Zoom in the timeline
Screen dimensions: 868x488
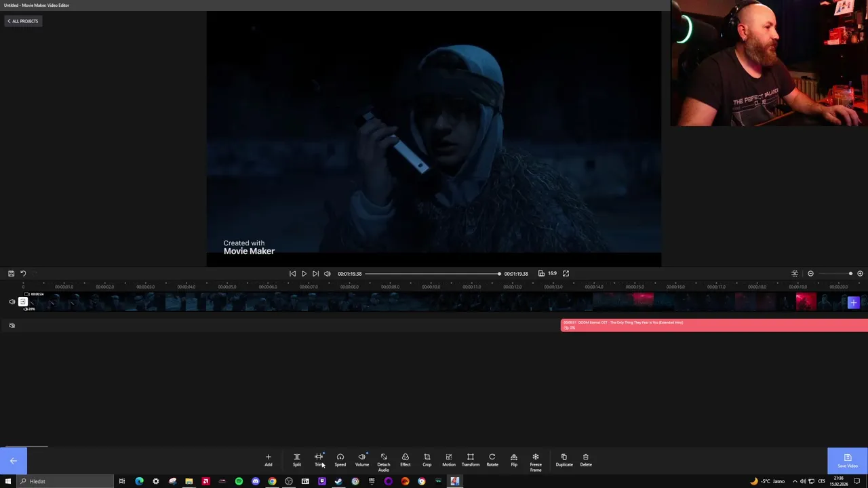click(860, 274)
